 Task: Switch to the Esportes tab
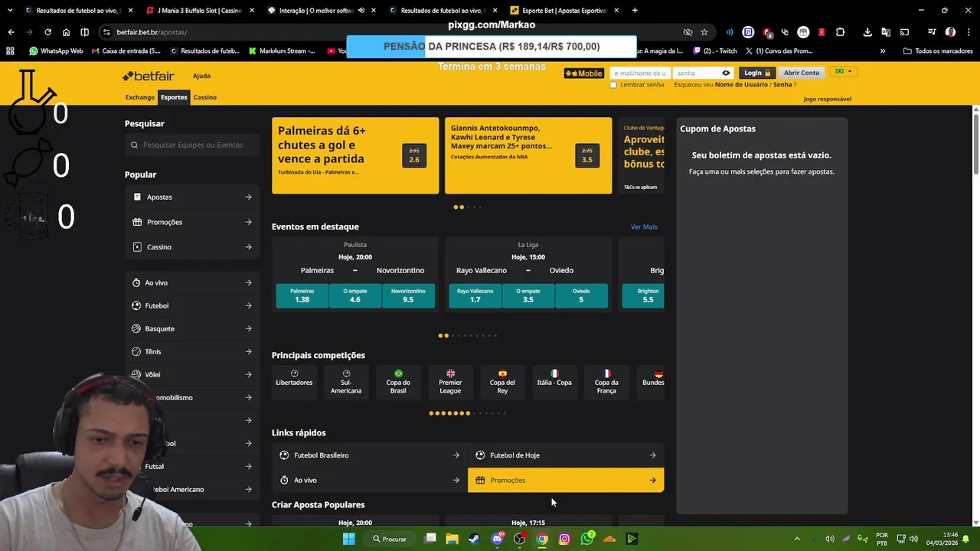click(x=174, y=97)
